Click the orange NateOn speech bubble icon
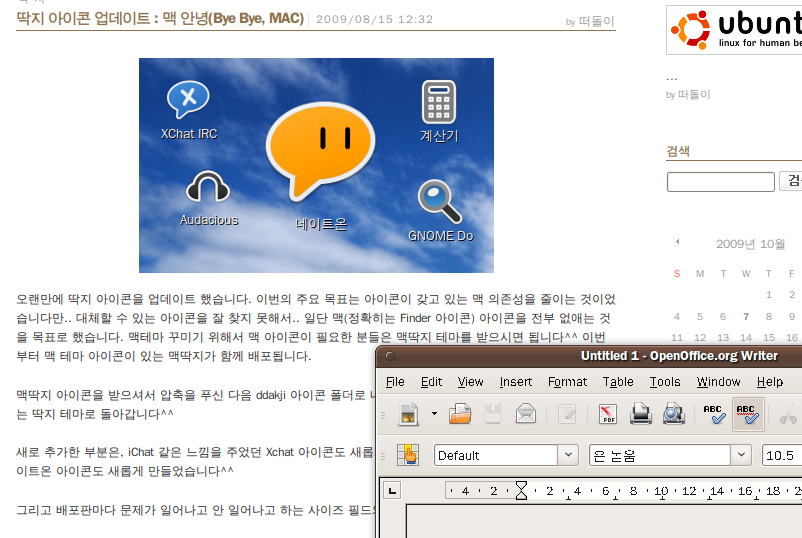Image resolution: width=802 pixels, height=538 pixels. pyautogui.click(x=321, y=151)
